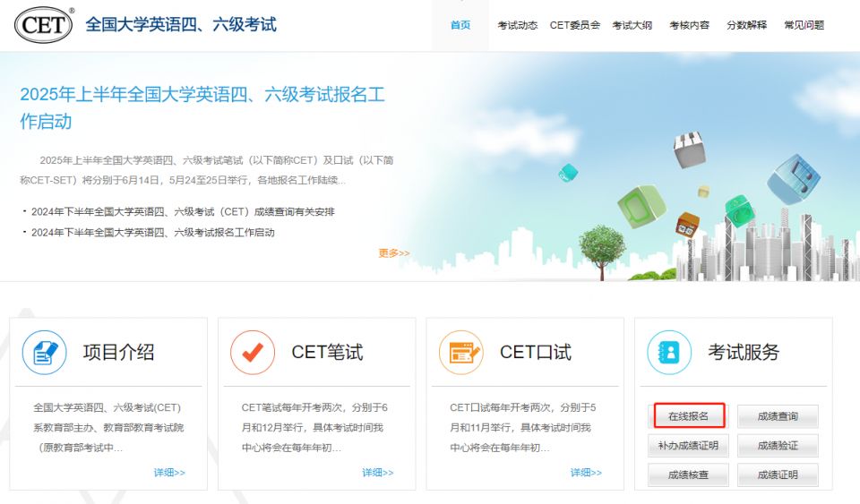Click the 考试服务 address book icon
The width and height of the screenshot is (860, 504).
click(669, 353)
